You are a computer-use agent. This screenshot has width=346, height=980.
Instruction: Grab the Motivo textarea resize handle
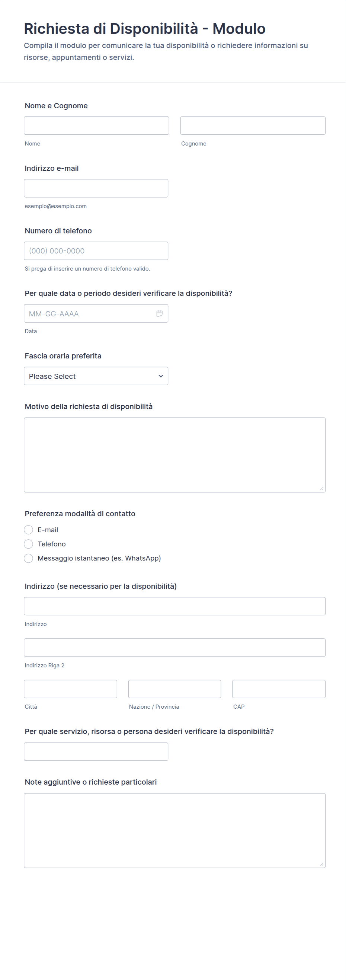pyautogui.click(x=322, y=488)
